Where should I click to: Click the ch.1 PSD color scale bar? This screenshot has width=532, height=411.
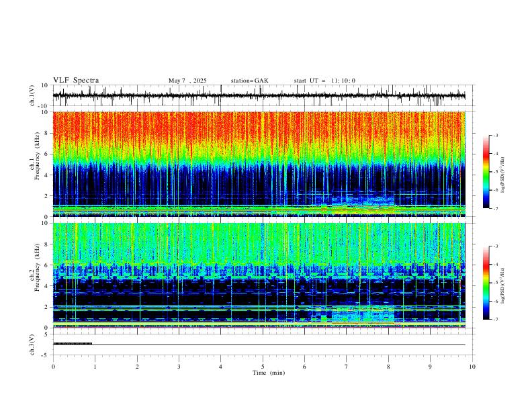point(486,172)
